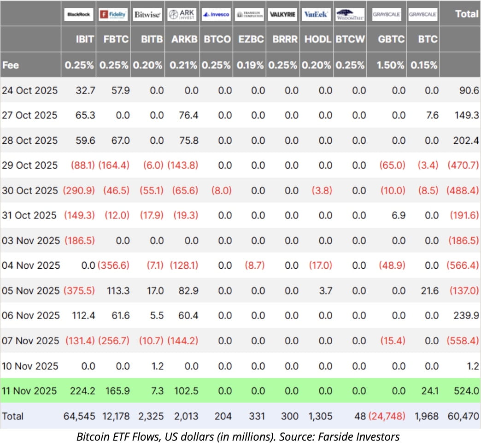
Task: Click the EZBC 0.19% fee cell
Action: (x=250, y=65)
